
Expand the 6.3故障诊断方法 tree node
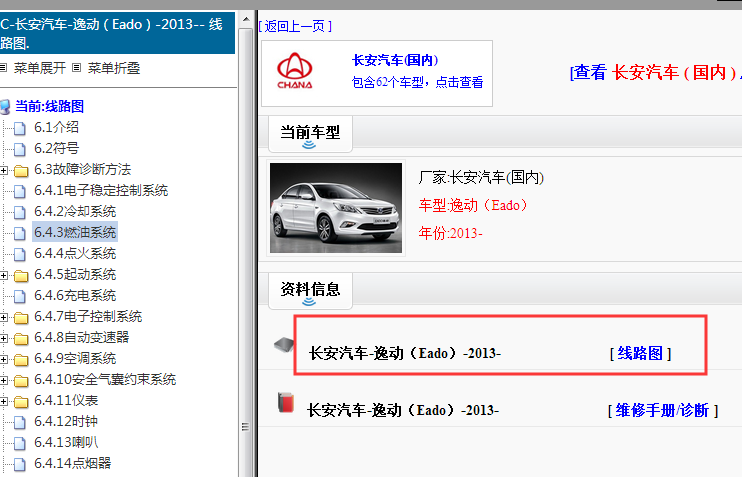3,170
